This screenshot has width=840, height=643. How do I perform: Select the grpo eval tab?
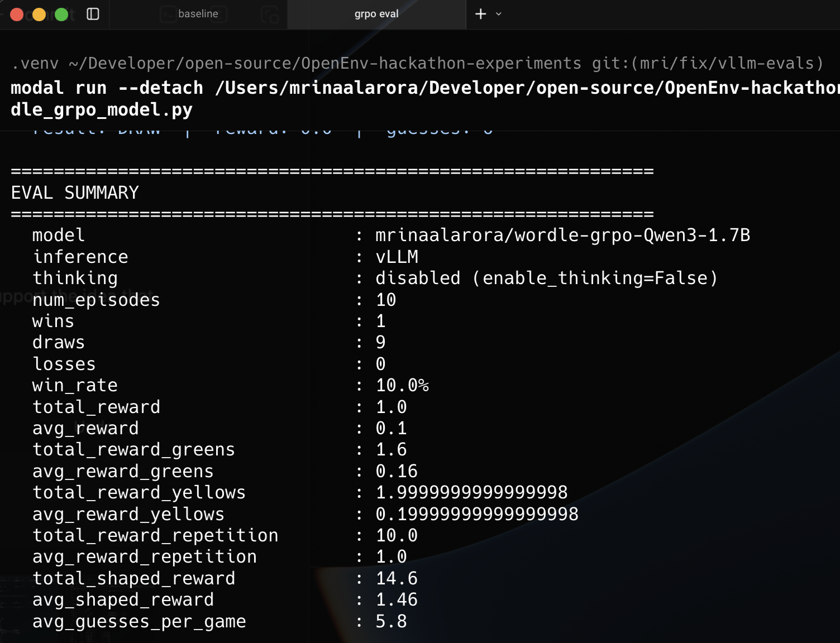pos(376,14)
